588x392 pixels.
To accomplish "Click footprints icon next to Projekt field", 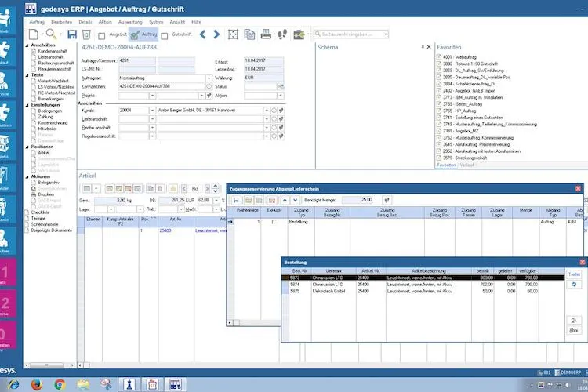I will pyautogui.click(x=209, y=96).
